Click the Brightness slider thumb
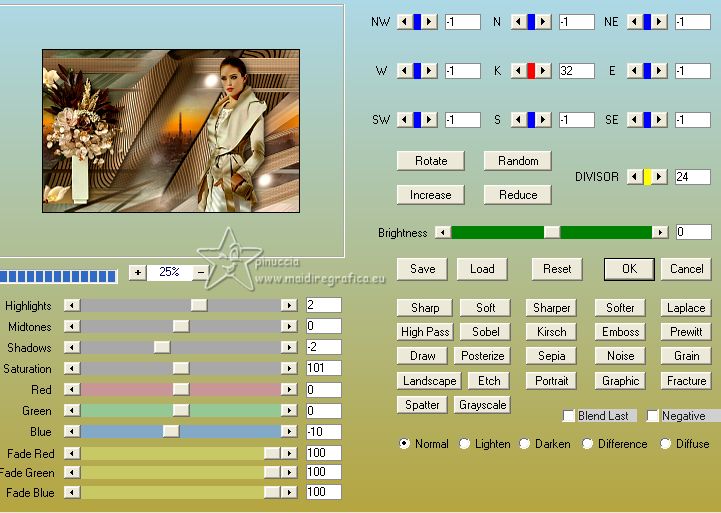 coord(552,233)
